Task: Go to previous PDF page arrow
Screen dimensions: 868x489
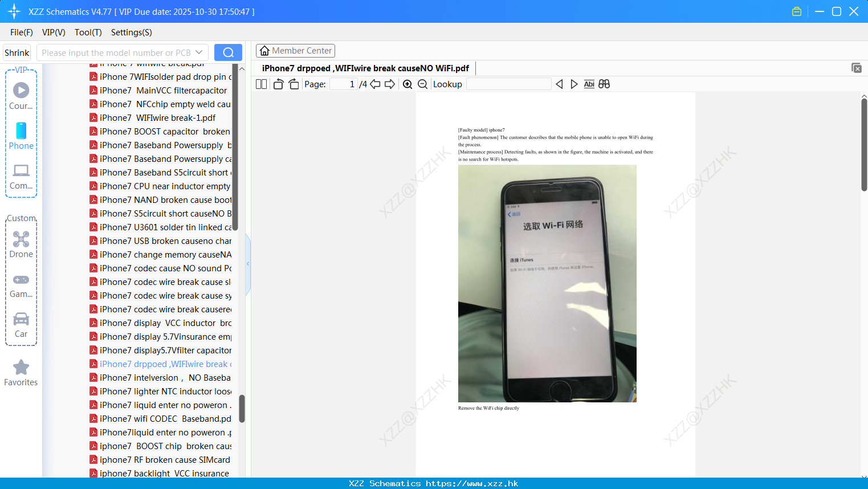Action: (x=375, y=84)
